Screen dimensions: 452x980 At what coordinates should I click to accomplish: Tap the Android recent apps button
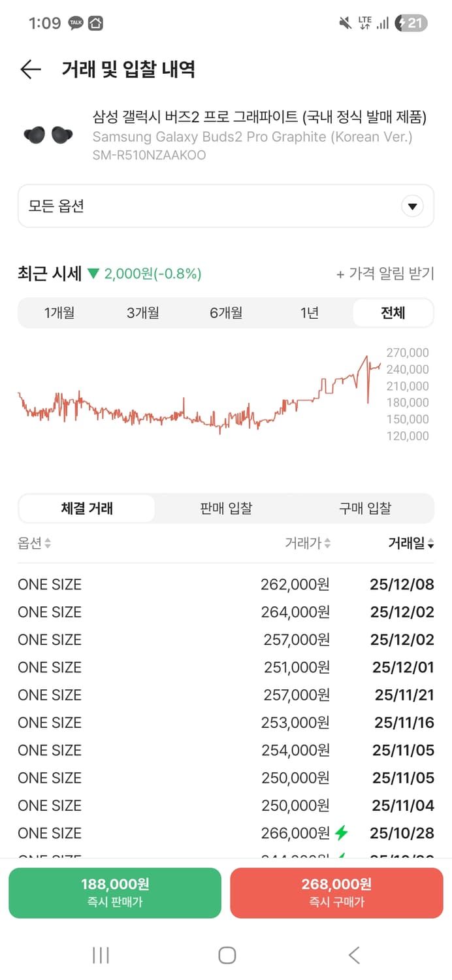(x=100, y=955)
